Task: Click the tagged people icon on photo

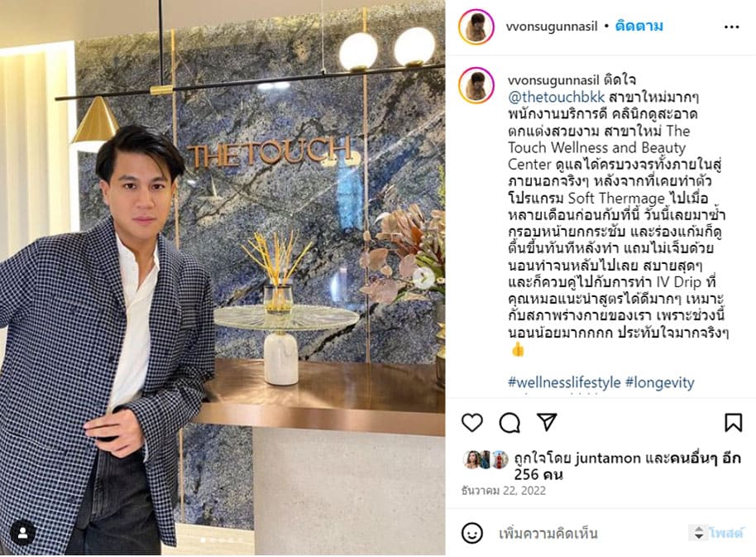Action: point(22,533)
